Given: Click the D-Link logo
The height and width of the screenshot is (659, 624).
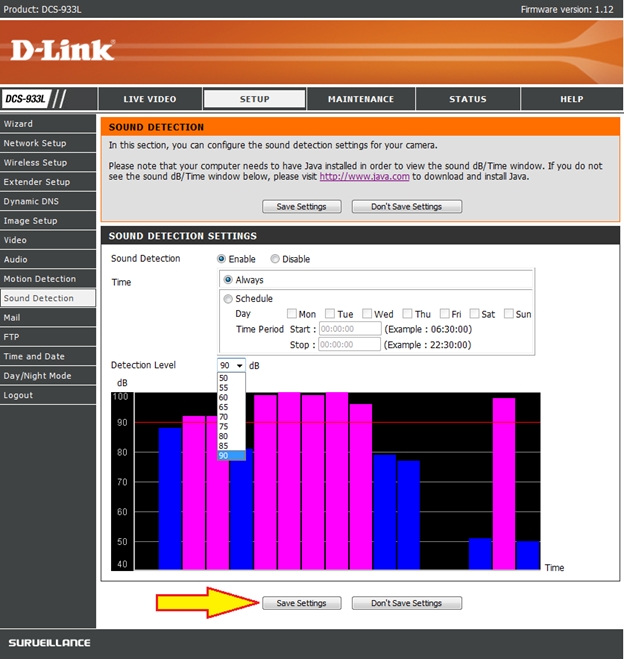Looking at the screenshot, I should (63, 49).
